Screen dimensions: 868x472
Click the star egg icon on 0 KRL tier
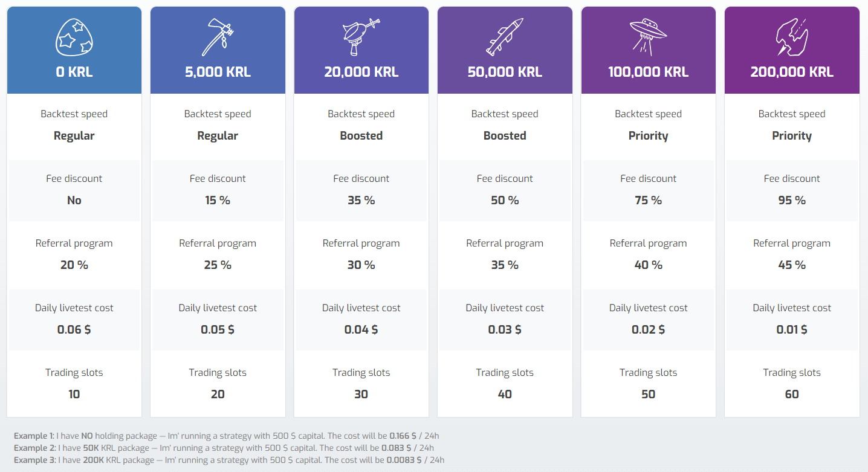coord(74,37)
